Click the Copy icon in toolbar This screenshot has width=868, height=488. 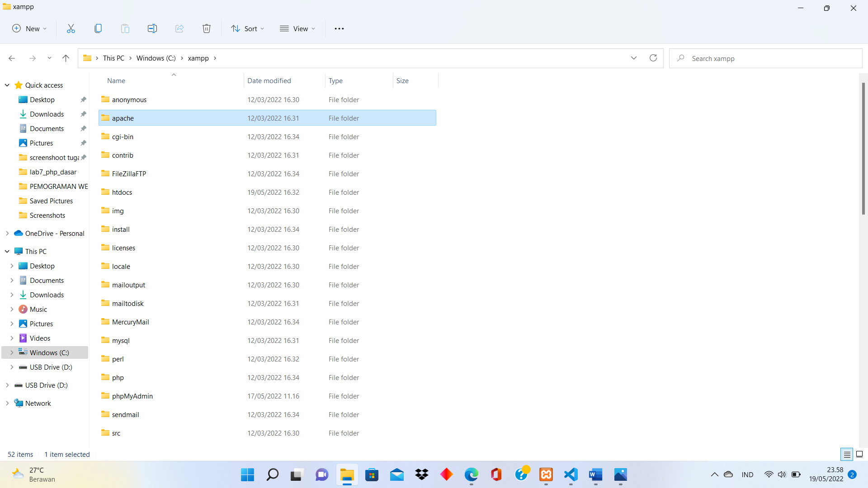coord(98,28)
